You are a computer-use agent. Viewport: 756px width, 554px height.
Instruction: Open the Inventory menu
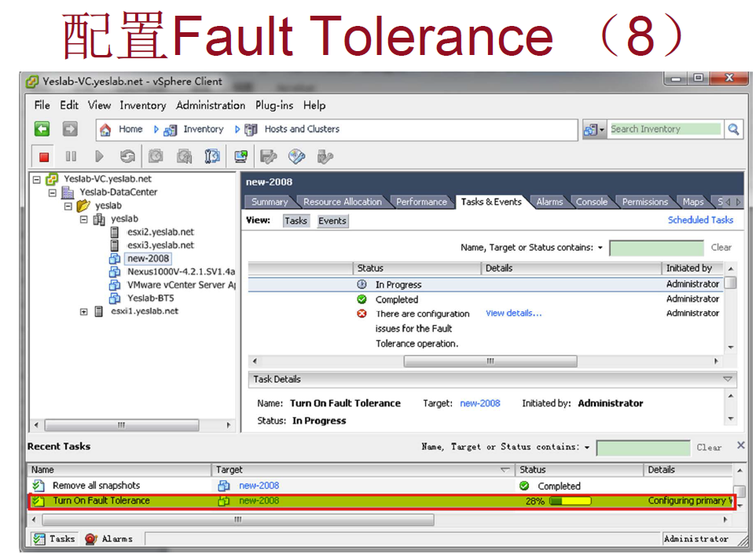[x=143, y=105]
